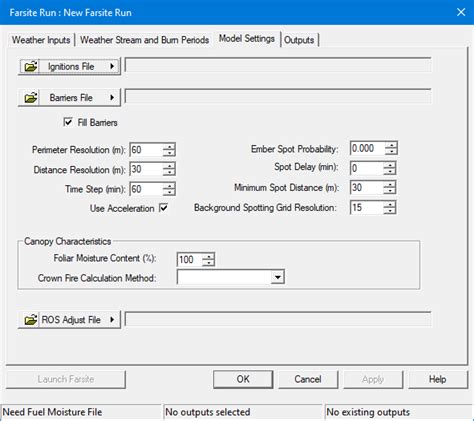The height and width of the screenshot is (421, 474).
Task: Increase Background Spotting Grid Resolution value
Action: (x=389, y=204)
